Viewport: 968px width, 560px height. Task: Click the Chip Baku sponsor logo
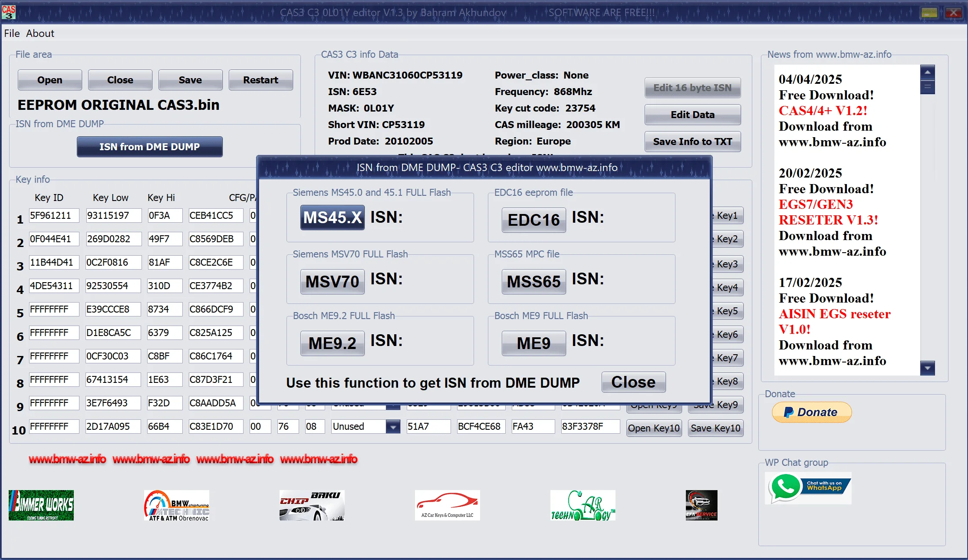(312, 505)
